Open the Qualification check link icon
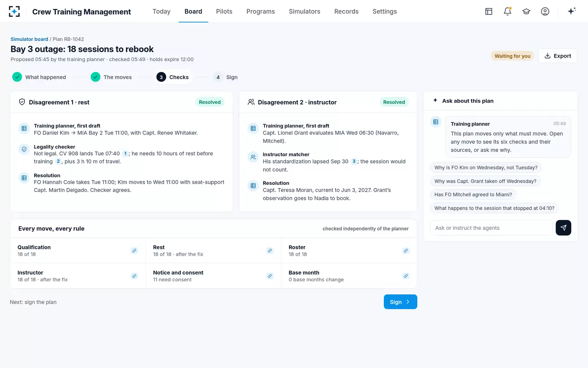588x368 pixels. click(134, 251)
